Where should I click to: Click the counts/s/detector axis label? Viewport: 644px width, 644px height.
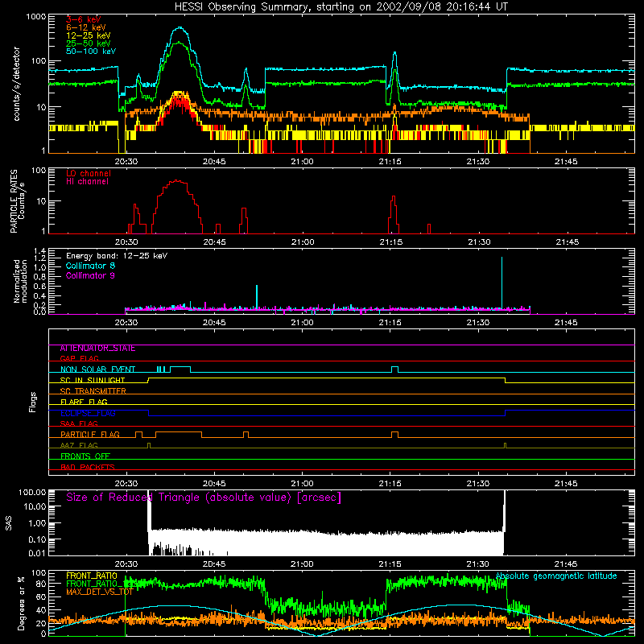tap(17, 84)
